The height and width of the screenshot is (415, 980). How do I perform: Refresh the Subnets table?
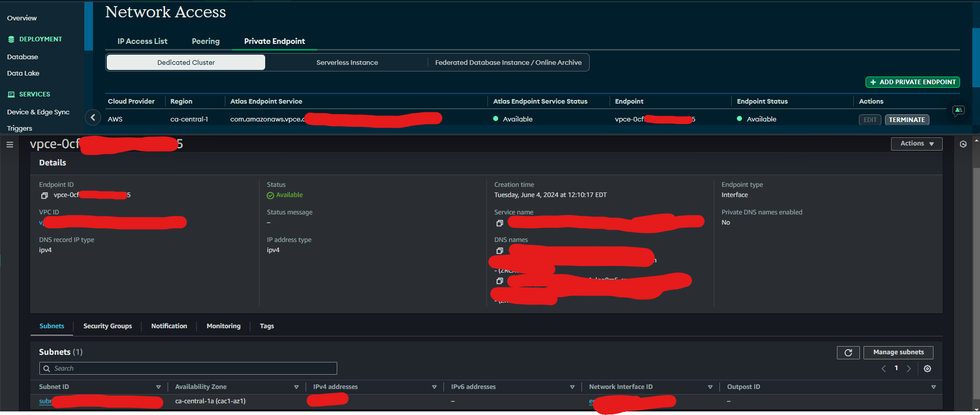(x=848, y=353)
